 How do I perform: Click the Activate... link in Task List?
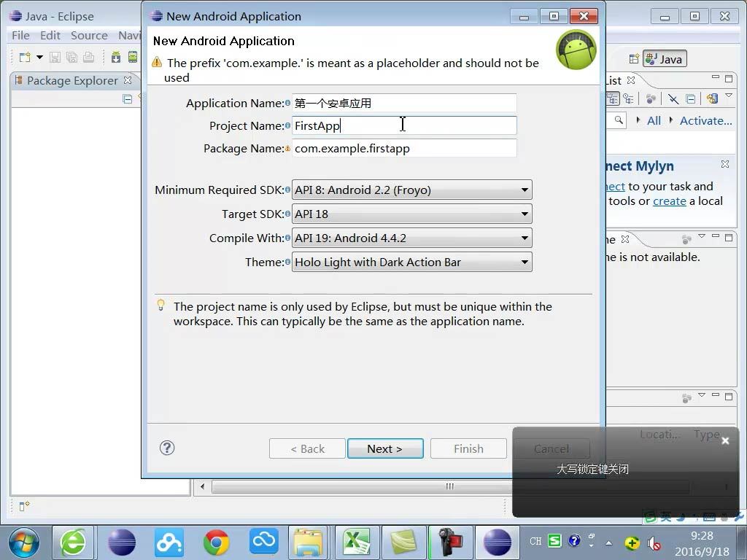tap(705, 121)
